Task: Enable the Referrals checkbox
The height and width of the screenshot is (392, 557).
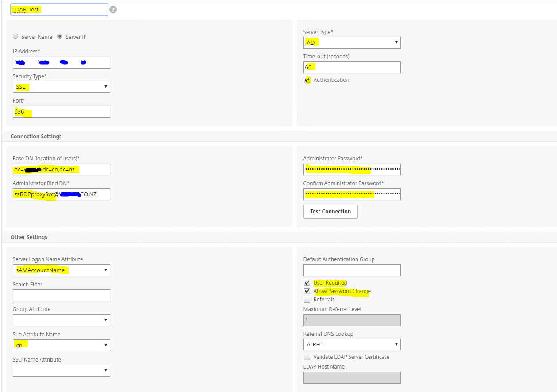Action: (x=307, y=299)
